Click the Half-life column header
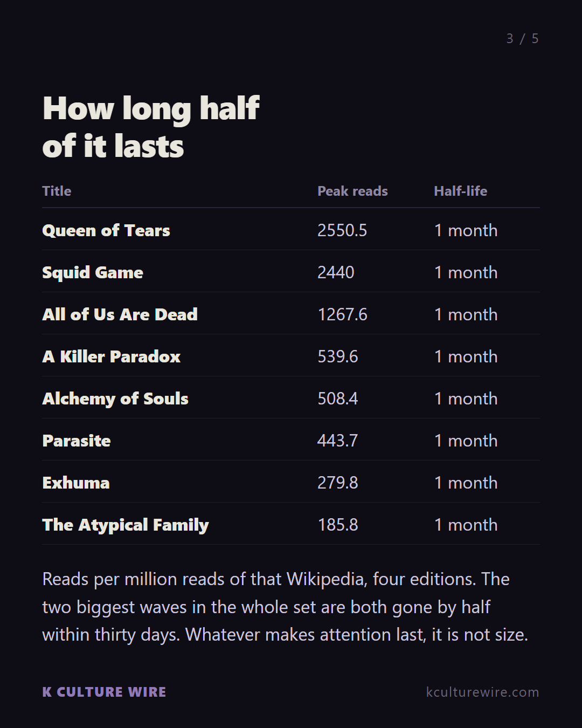Viewport: 582px width, 728px height. [460, 191]
